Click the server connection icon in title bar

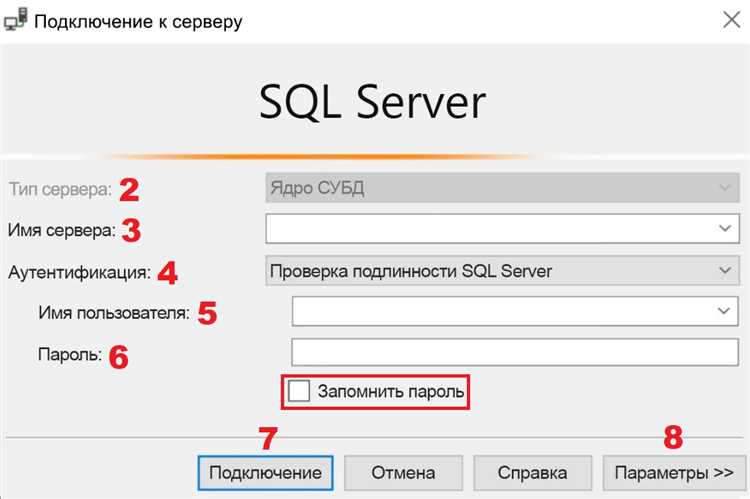click(x=16, y=20)
